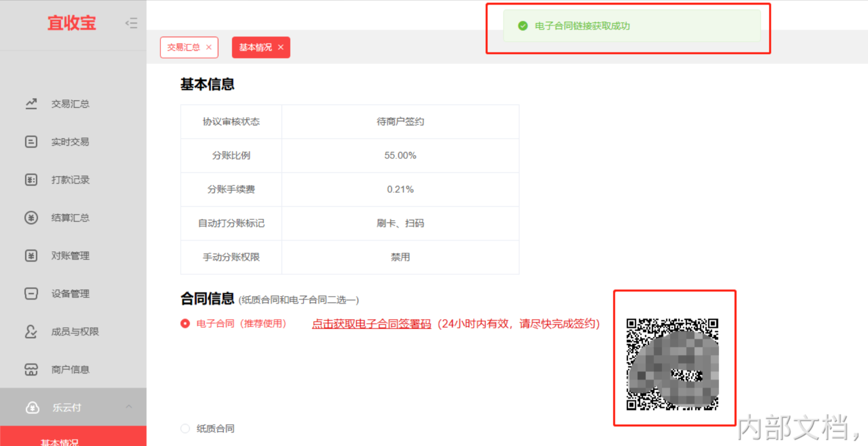Click the 刷卡、扫码 cell value
Screen dimensions: 868x446
coord(401,223)
